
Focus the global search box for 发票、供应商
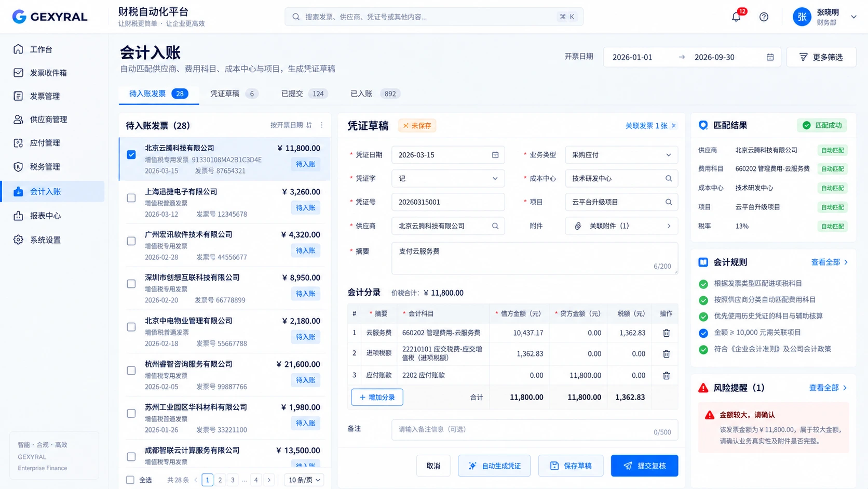coord(434,17)
